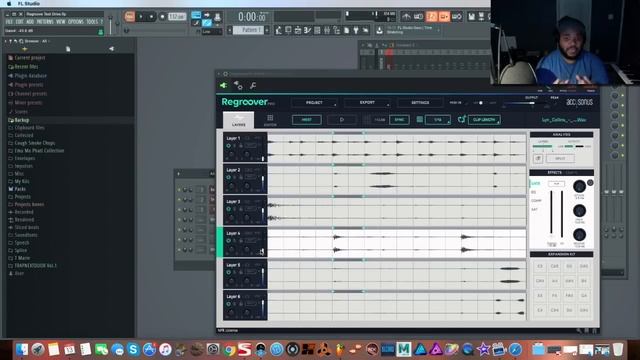
Task: Click the SYNC button
Action: tap(399, 120)
